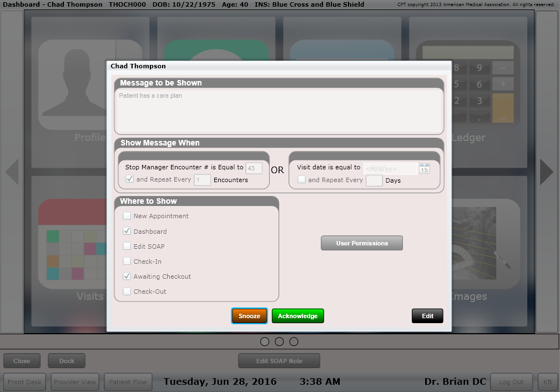560x392 pixels.
Task: Open the calendar date picker icon
Action: point(424,168)
